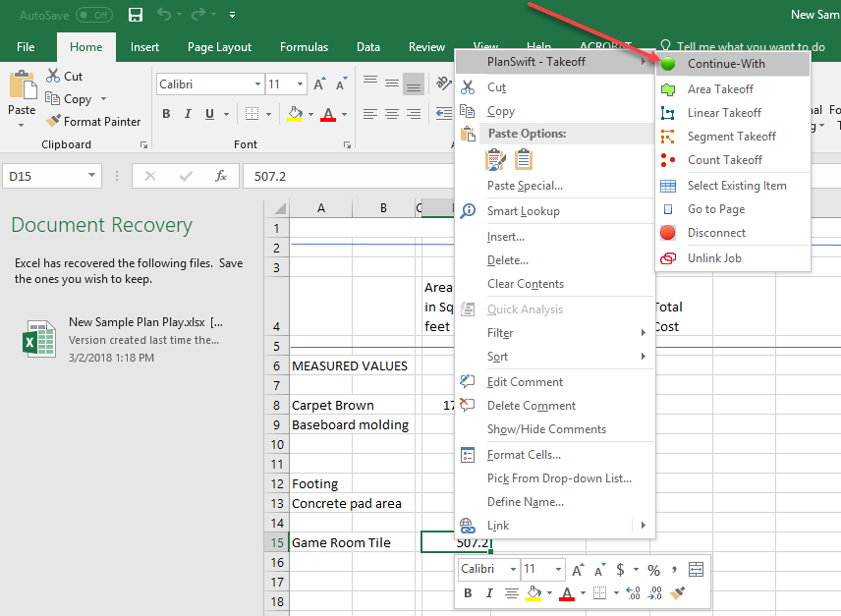The width and height of the screenshot is (841, 616).
Task: Open the Font group dialog launcher
Action: point(347,144)
